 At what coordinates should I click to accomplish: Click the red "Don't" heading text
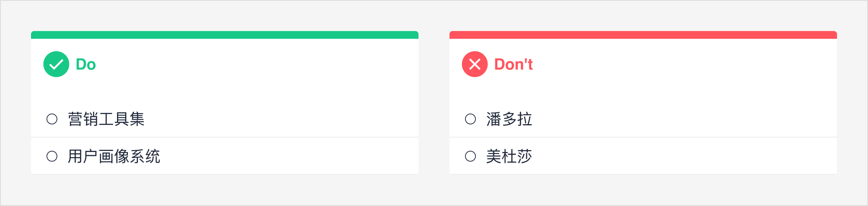click(513, 64)
